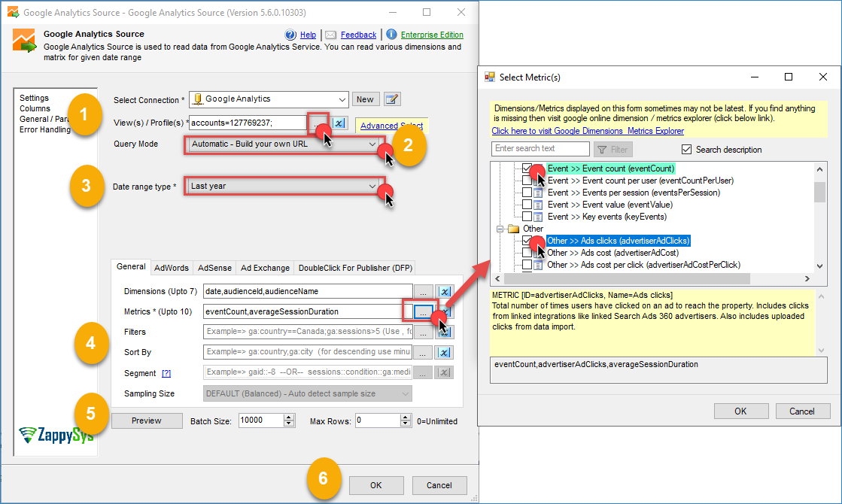Select Columns in the left panel
Screen dimensions: 842x504
pos(35,108)
